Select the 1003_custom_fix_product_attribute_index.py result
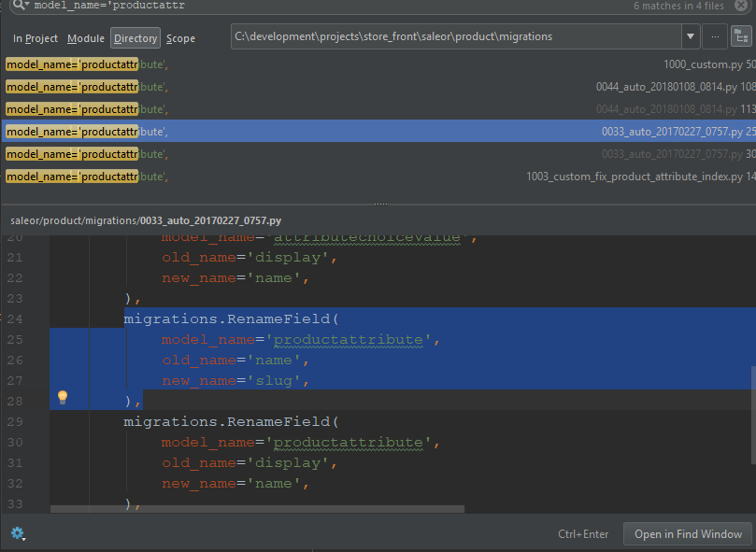The width and height of the screenshot is (756, 552). (x=379, y=177)
